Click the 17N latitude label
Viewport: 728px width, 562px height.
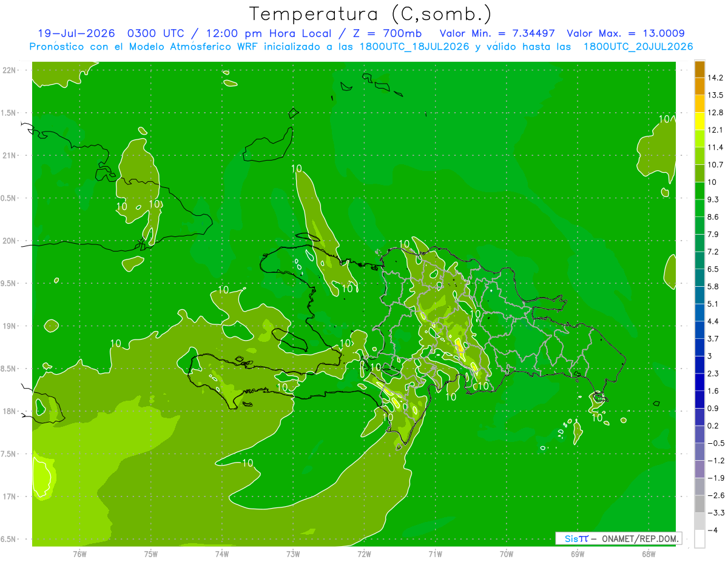click(9, 497)
